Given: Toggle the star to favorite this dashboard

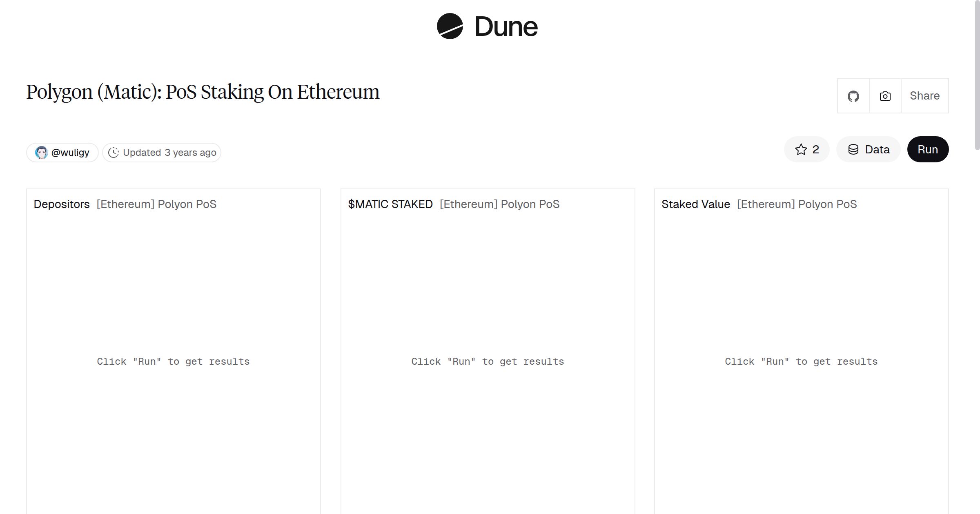Looking at the screenshot, I should click(801, 149).
